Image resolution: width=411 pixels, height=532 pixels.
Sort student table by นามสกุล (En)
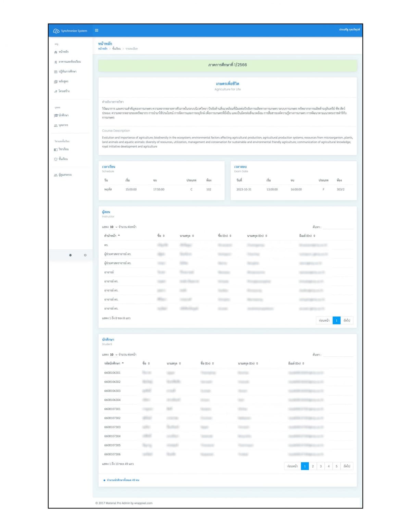(x=248, y=363)
